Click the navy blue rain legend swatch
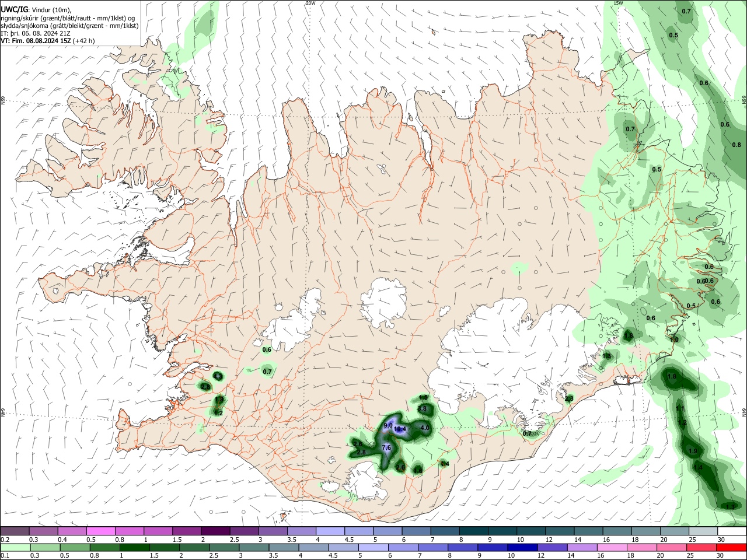 tap(521, 547)
